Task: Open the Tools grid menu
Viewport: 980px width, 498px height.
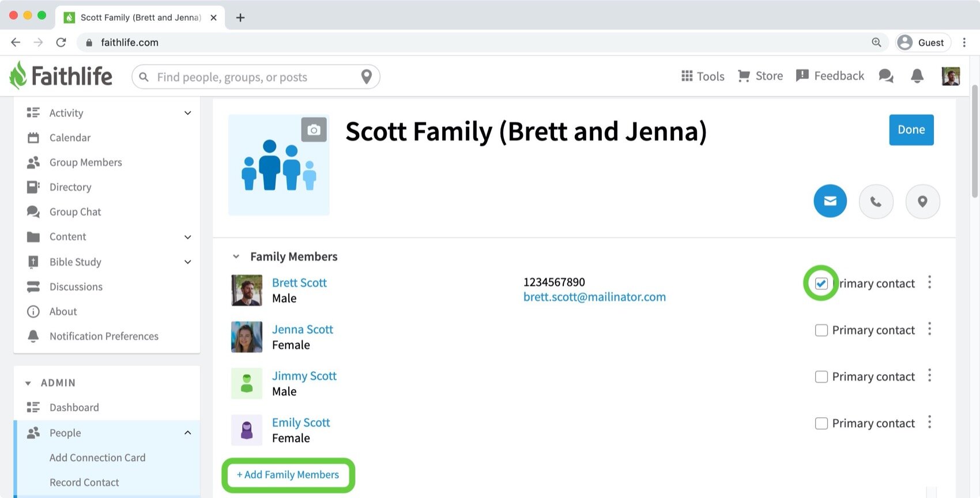Action: [x=703, y=76]
